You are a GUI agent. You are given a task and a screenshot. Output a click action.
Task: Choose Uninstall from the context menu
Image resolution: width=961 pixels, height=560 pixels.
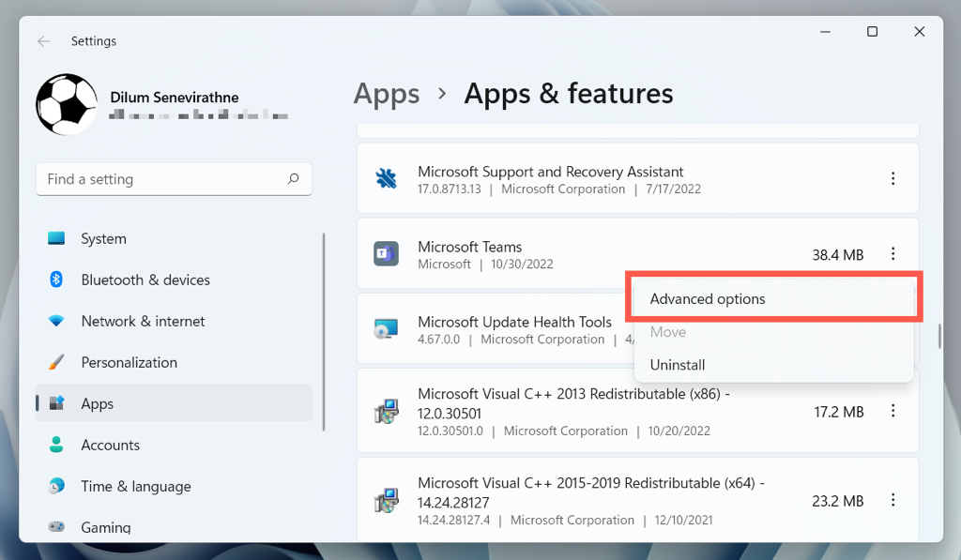[678, 365]
